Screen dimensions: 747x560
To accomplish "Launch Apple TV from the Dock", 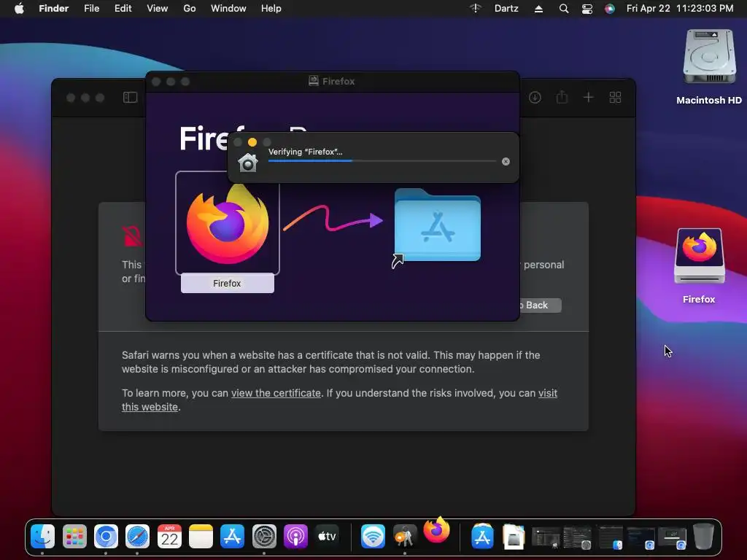I will [328, 537].
